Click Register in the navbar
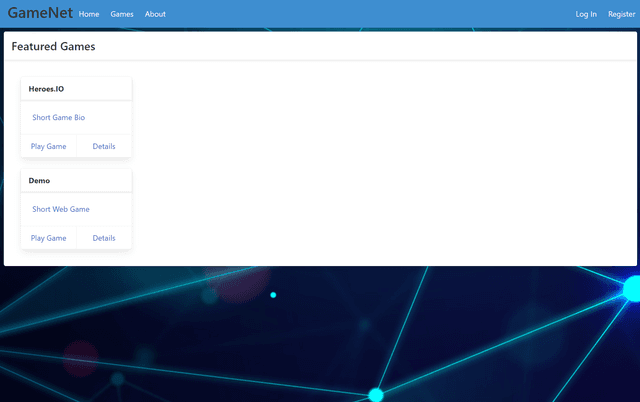Viewport: 640px width, 402px height. (621, 14)
